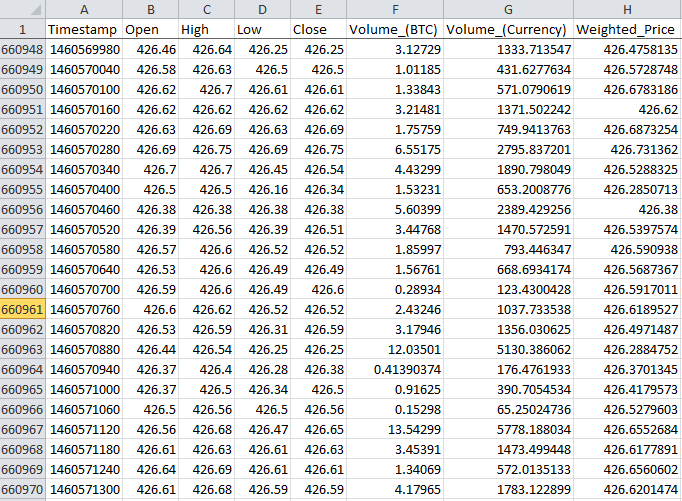Select Close cell 426.34

318,190
